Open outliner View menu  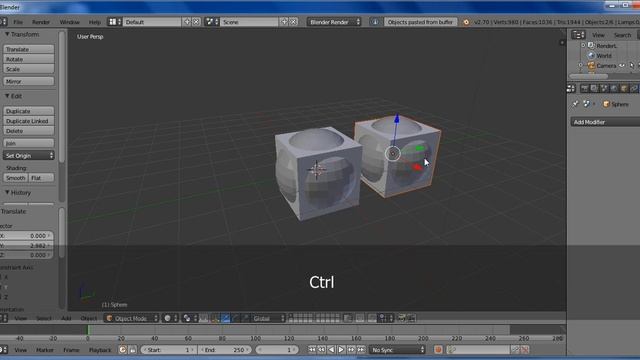[598, 35]
